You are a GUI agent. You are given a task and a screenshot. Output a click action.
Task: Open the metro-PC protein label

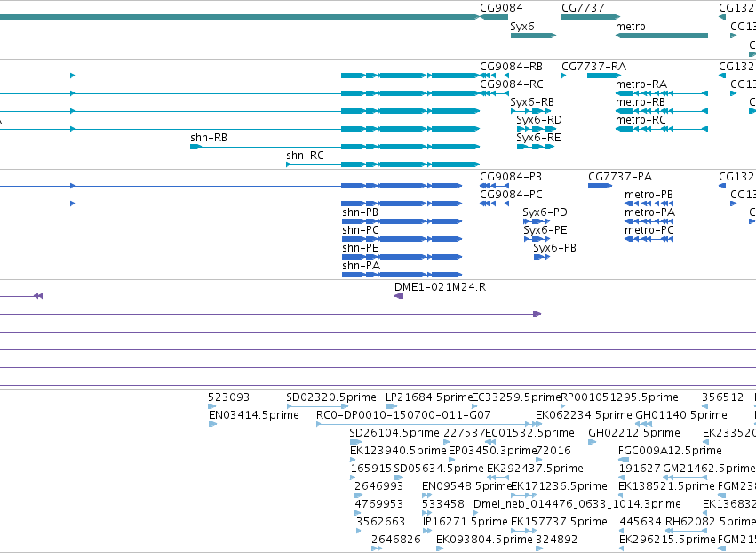click(x=649, y=230)
